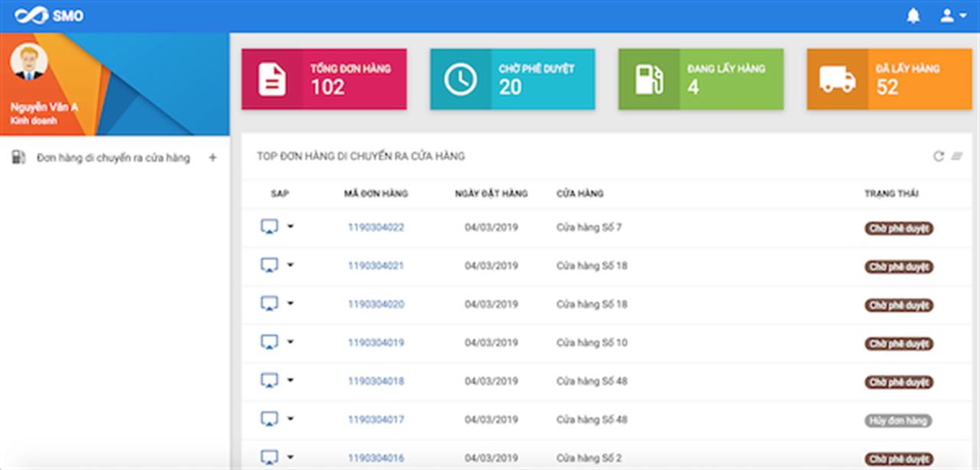The height and width of the screenshot is (470, 980).
Task: Refresh the top orders table
Action: pyautogui.click(x=938, y=156)
